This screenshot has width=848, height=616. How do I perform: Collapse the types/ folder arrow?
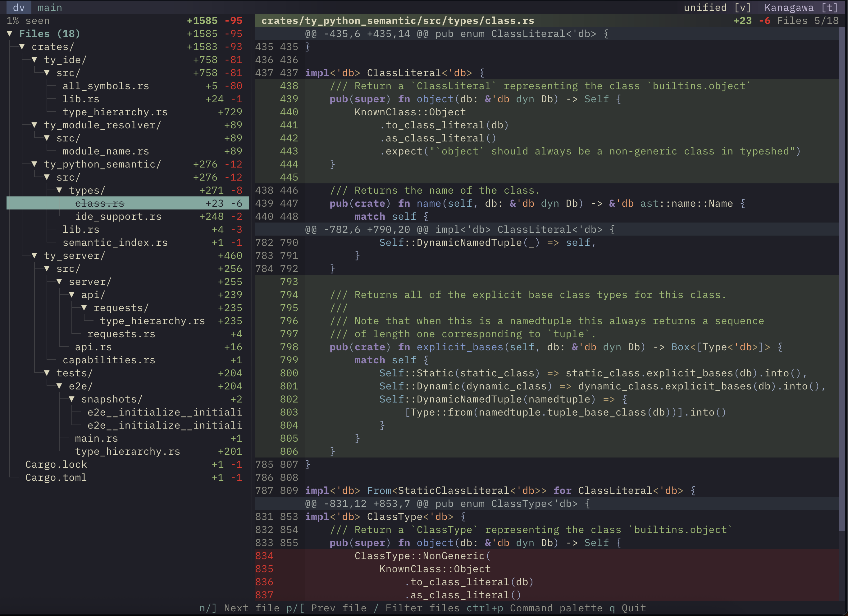(x=59, y=191)
